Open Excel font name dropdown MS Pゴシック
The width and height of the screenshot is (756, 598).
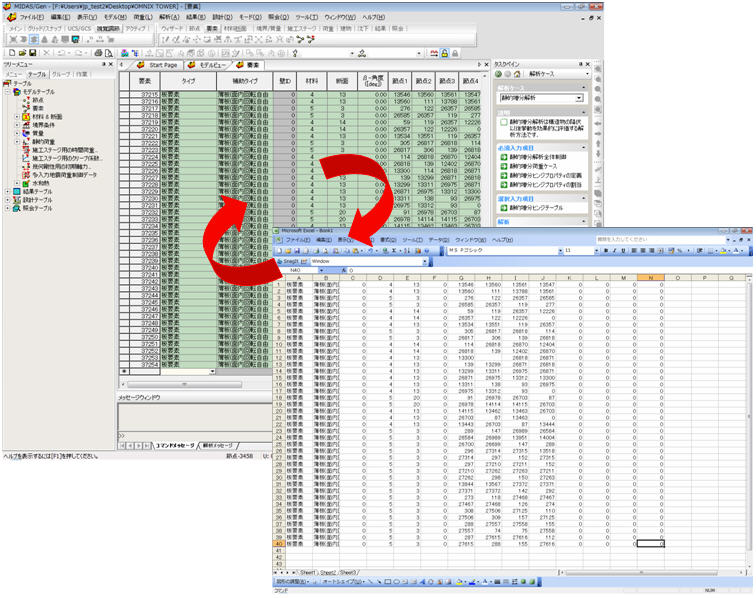(560, 251)
